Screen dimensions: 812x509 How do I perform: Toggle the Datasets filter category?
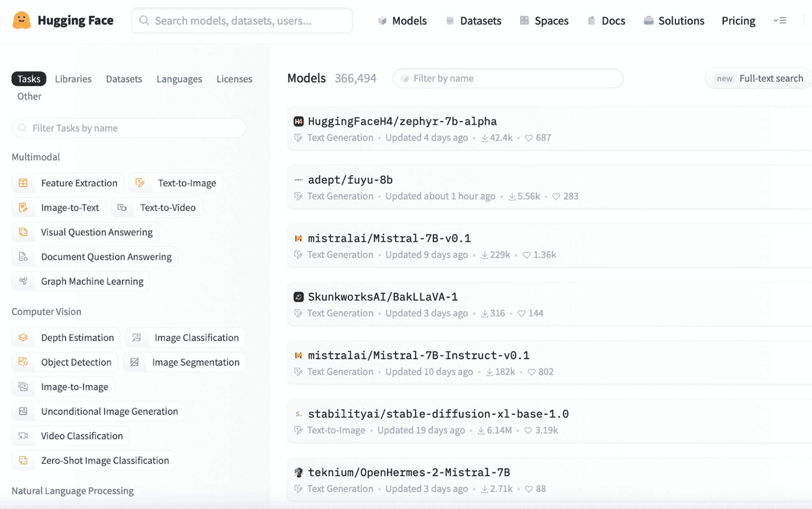pyautogui.click(x=124, y=79)
